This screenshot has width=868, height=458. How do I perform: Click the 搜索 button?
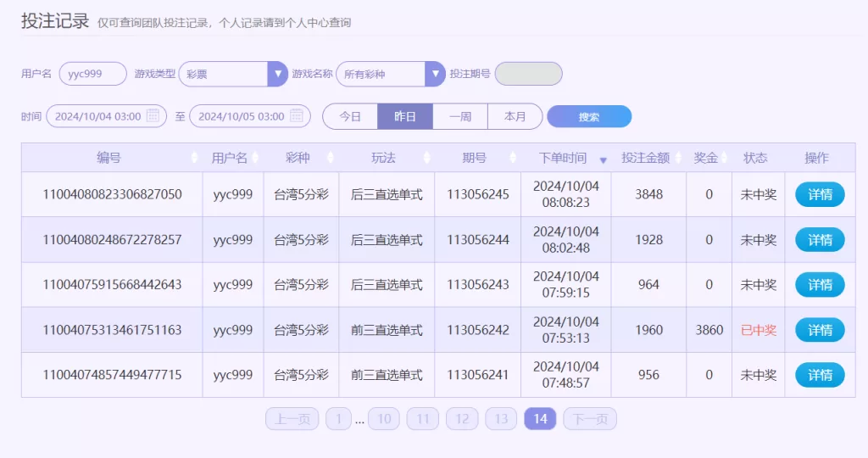589,116
